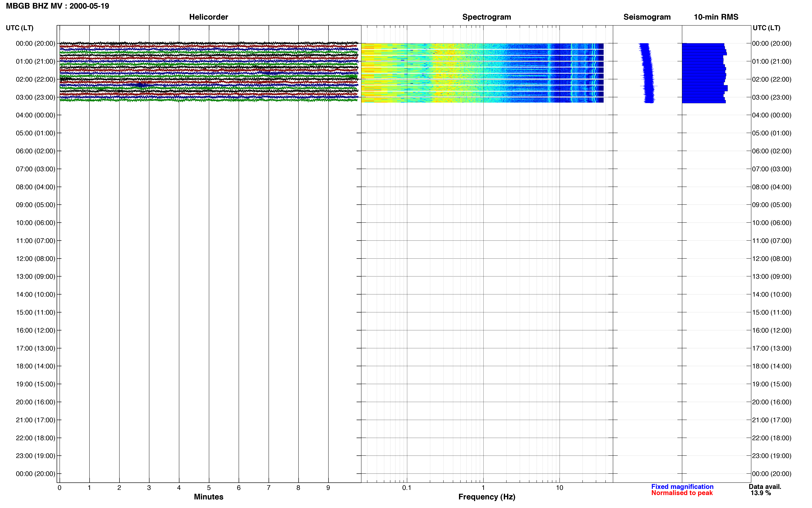The image size is (812, 508).
Task: Click left axis label 08:00 (04:00)
Action: tap(36, 187)
